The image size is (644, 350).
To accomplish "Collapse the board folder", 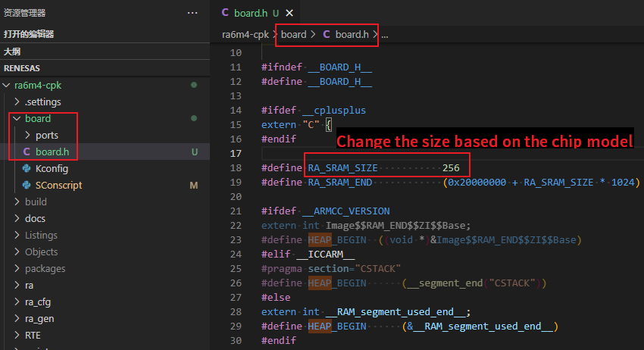I will [18, 118].
